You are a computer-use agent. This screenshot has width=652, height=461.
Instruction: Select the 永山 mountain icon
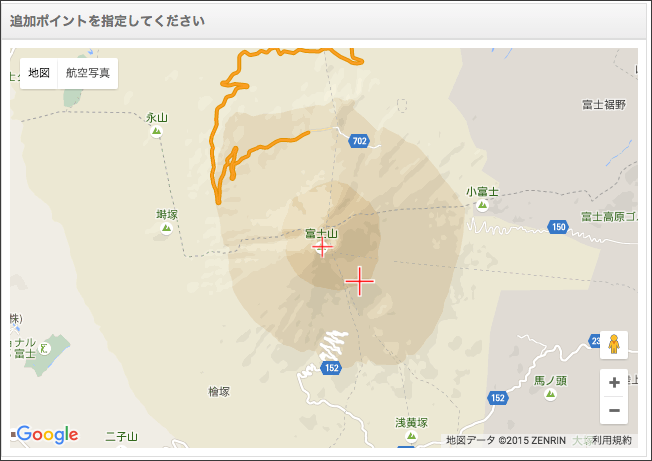coord(156,132)
